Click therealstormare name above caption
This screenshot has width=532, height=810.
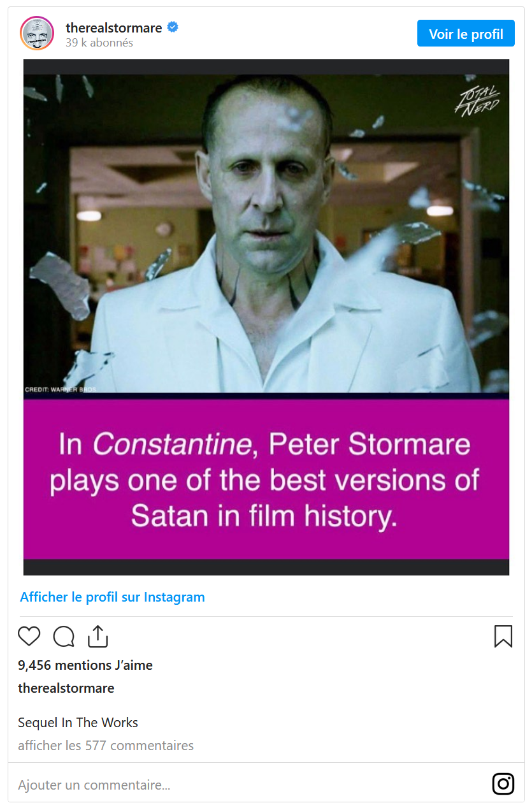pos(66,688)
